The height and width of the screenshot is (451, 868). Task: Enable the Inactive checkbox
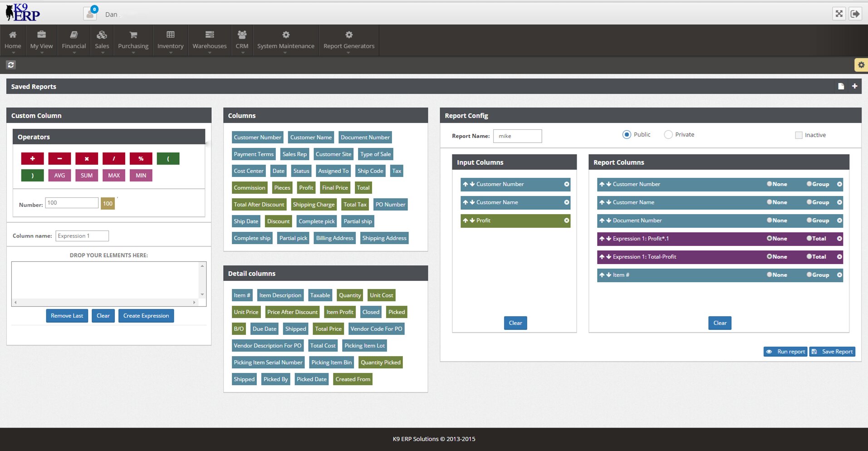(x=799, y=135)
